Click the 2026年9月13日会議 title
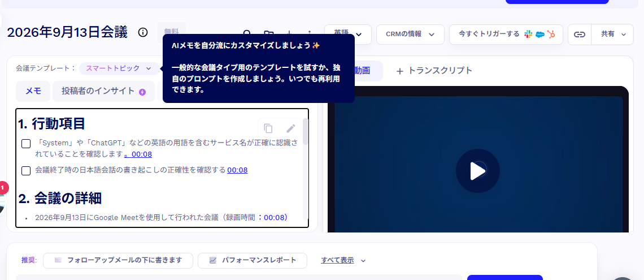This screenshot has height=280, width=644. tap(67, 32)
